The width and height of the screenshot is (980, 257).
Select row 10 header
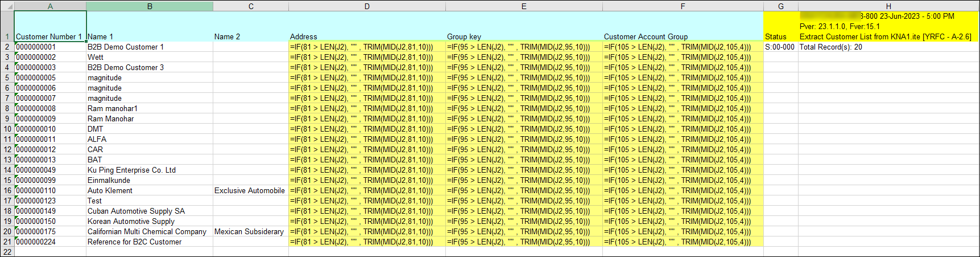tap(7, 129)
